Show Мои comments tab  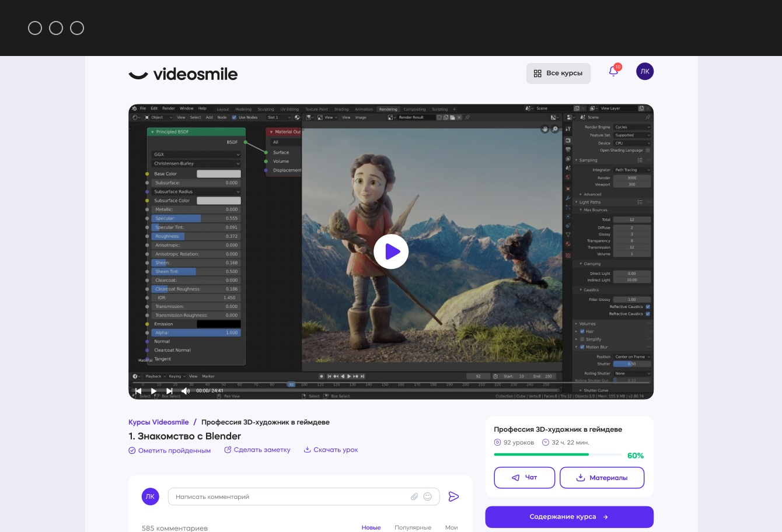pyautogui.click(x=452, y=527)
